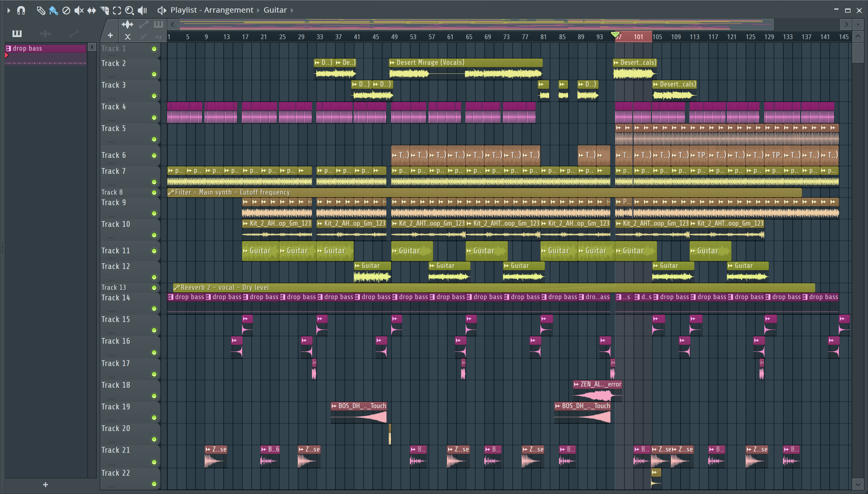Mute Track 1 green LED

[154, 49]
